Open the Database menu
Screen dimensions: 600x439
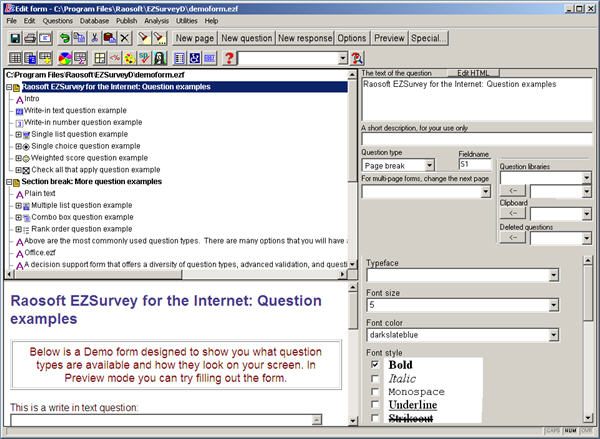95,21
